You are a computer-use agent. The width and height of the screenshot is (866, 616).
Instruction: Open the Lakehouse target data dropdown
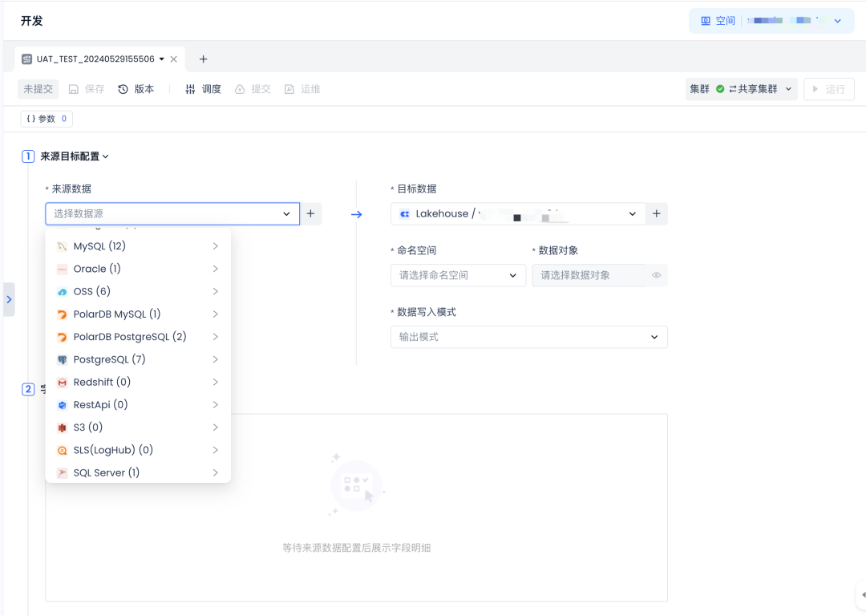click(518, 214)
